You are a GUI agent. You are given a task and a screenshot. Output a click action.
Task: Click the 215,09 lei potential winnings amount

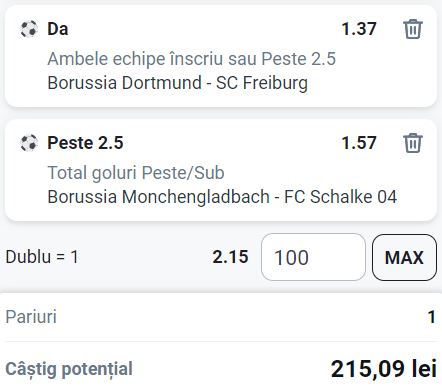pyautogui.click(x=384, y=369)
